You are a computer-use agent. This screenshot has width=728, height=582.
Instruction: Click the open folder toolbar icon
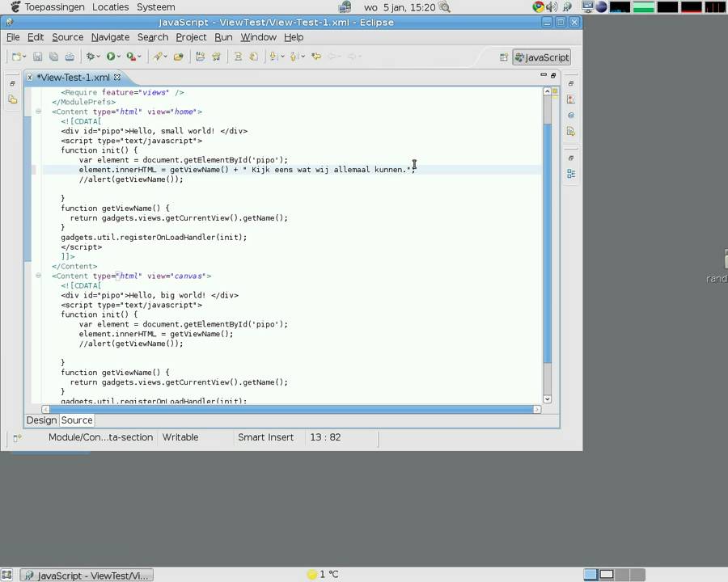point(178,57)
